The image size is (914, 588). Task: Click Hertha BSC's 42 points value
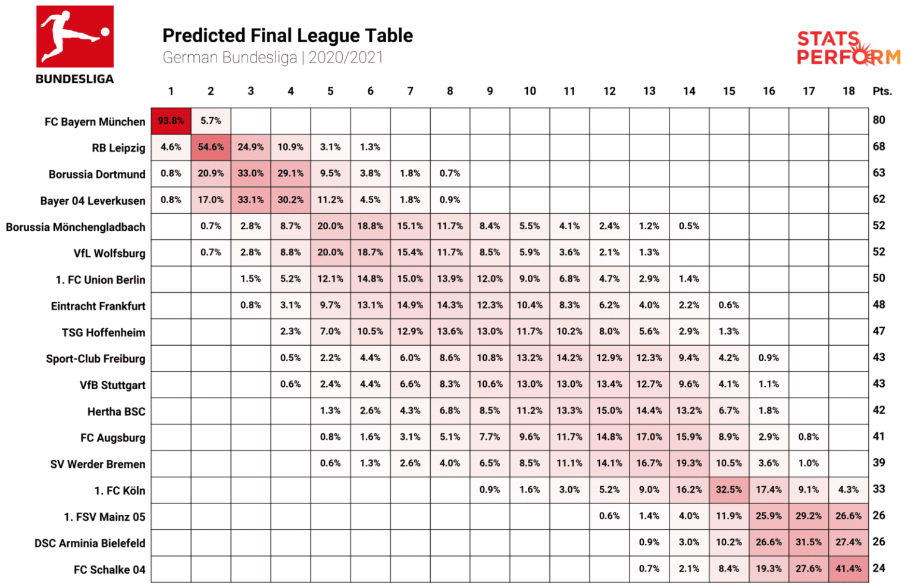879,410
